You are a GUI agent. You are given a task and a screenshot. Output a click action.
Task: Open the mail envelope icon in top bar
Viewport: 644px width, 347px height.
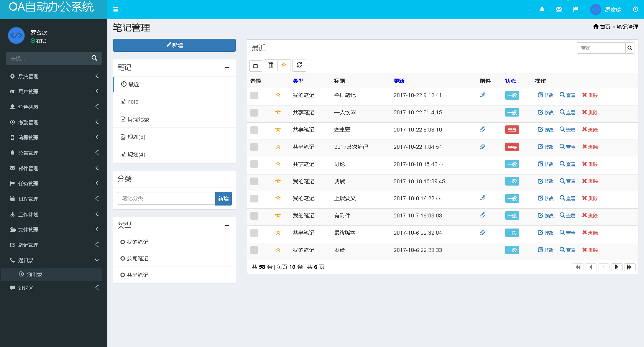point(559,9)
